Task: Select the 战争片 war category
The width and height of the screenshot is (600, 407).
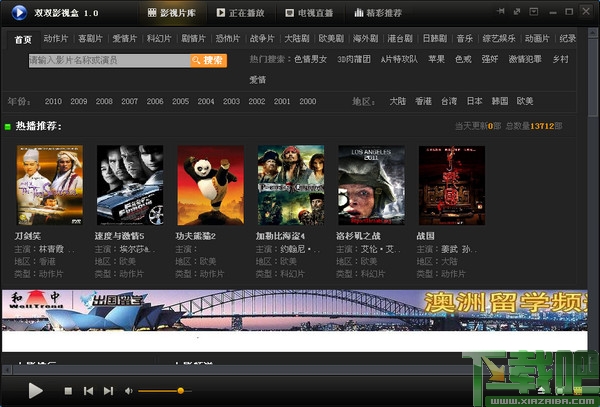Action: 262,39
